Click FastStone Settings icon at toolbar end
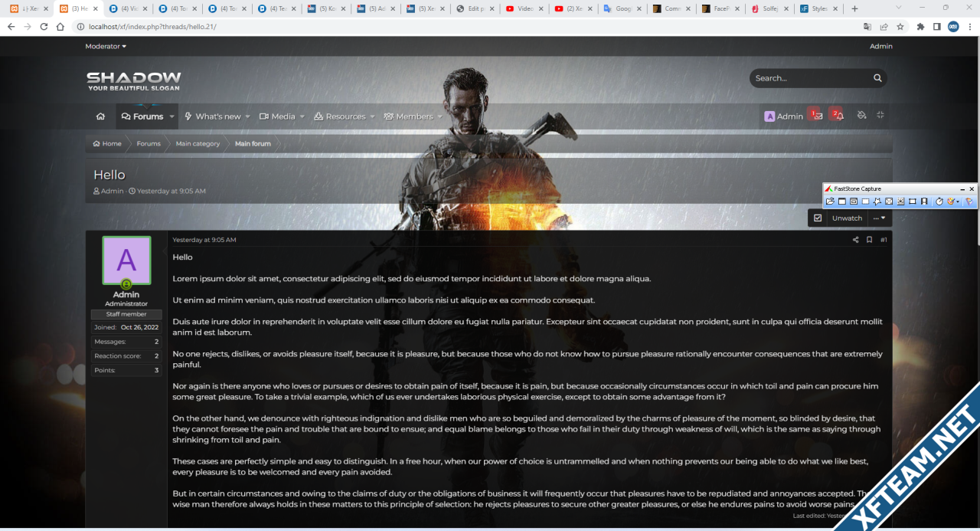Image resolution: width=980 pixels, height=531 pixels. point(969,202)
